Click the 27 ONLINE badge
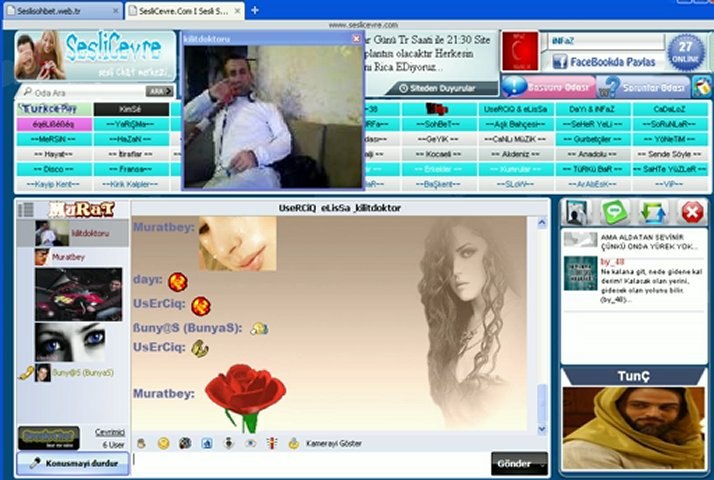 tap(685, 52)
